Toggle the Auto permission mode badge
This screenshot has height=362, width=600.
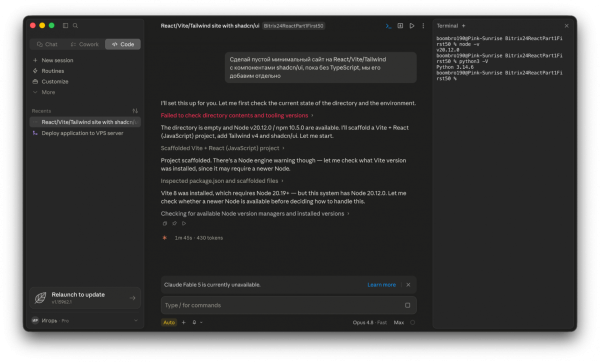pos(169,323)
